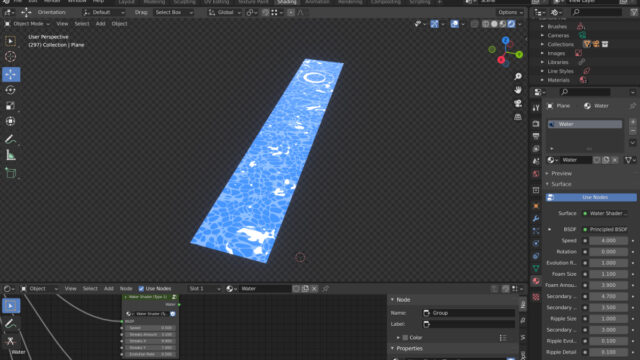Click the pan view hand icon
Image resolution: width=640 pixels, height=360 pixels.
[x=518, y=90]
